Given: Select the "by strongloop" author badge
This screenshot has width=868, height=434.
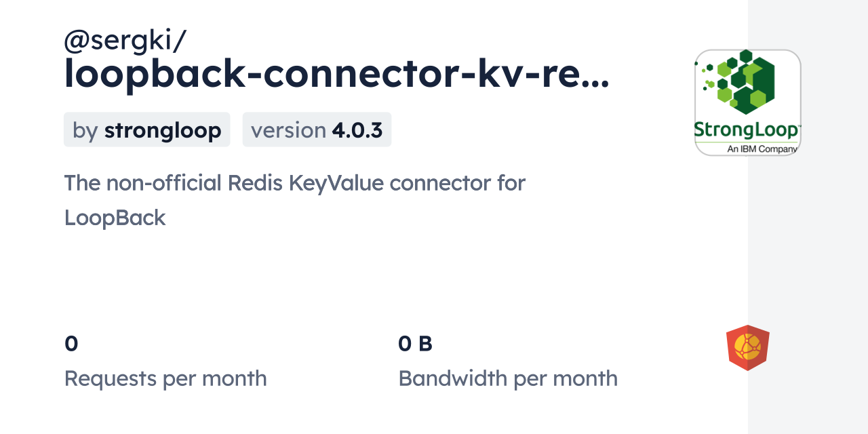Looking at the screenshot, I should (x=146, y=130).
